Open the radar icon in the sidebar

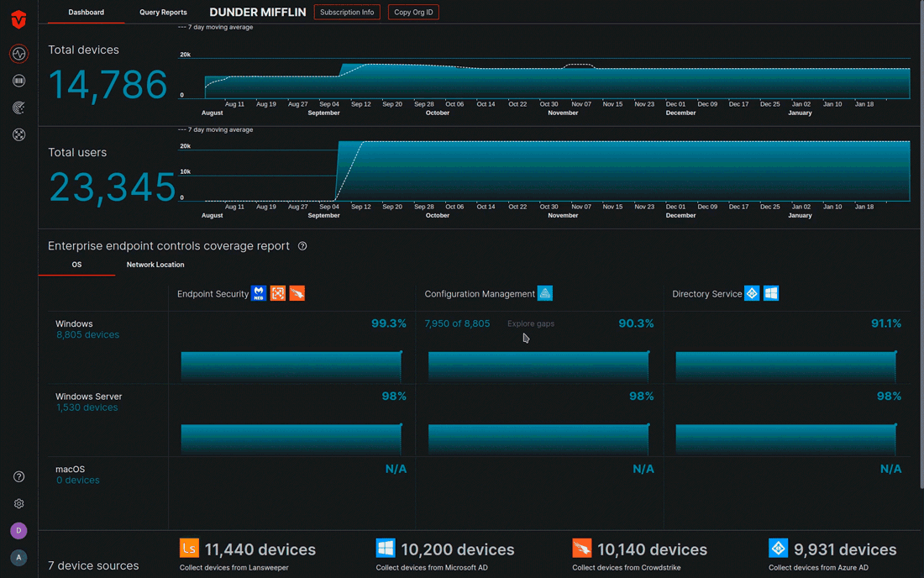[18, 108]
